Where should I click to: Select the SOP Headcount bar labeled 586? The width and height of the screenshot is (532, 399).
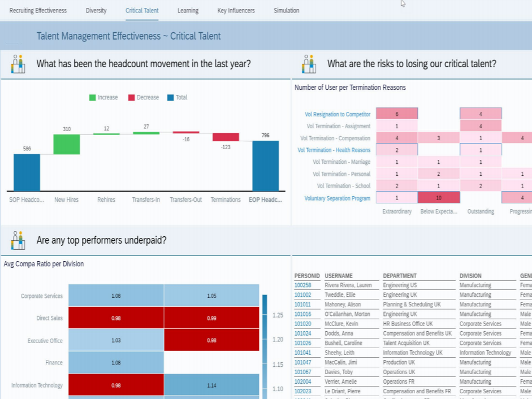coord(27,172)
